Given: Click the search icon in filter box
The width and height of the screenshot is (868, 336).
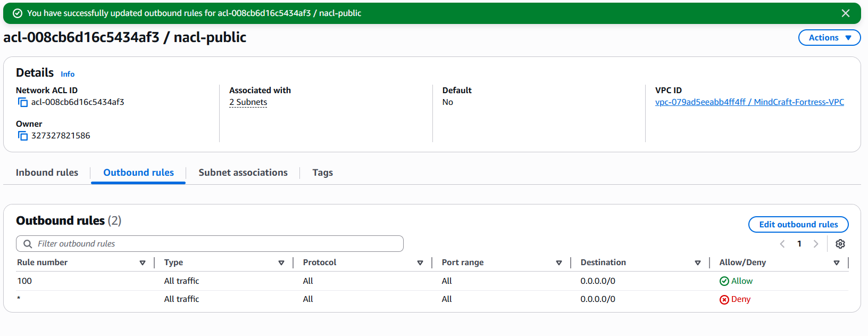Looking at the screenshot, I should pyautogui.click(x=28, y=244).
